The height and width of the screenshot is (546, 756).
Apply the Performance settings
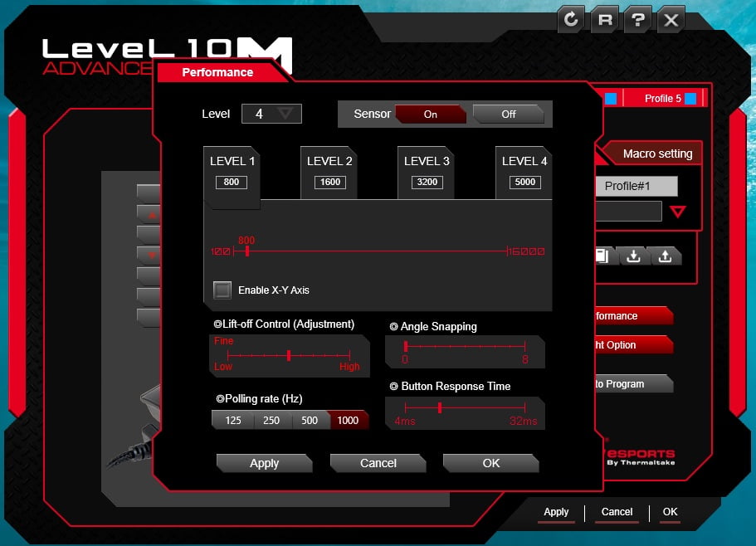click(264, 463)
